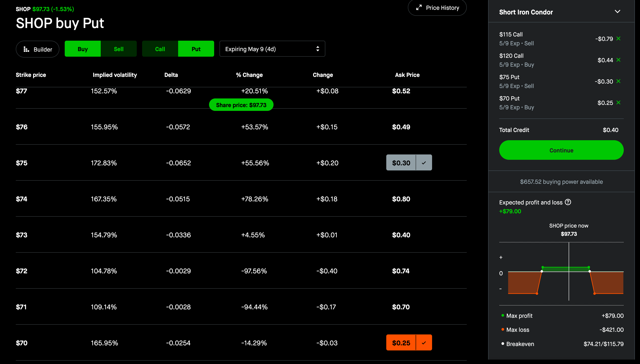Click the $75 Put leg entry
This screenshot has width=640, height=364.
coord(561,82)
